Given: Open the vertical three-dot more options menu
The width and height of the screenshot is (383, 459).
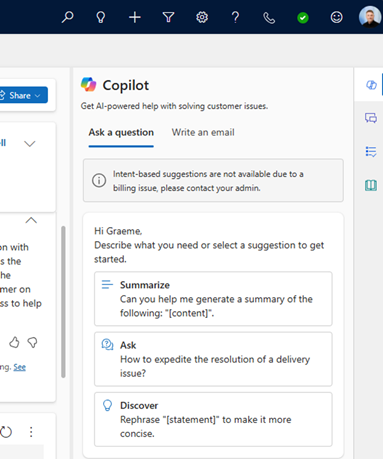Looking at the screenshot, I should pyautogui.click(x=31, y=432).
